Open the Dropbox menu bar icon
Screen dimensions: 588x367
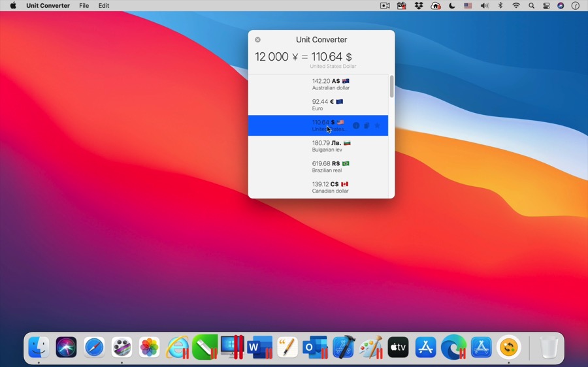419,6
